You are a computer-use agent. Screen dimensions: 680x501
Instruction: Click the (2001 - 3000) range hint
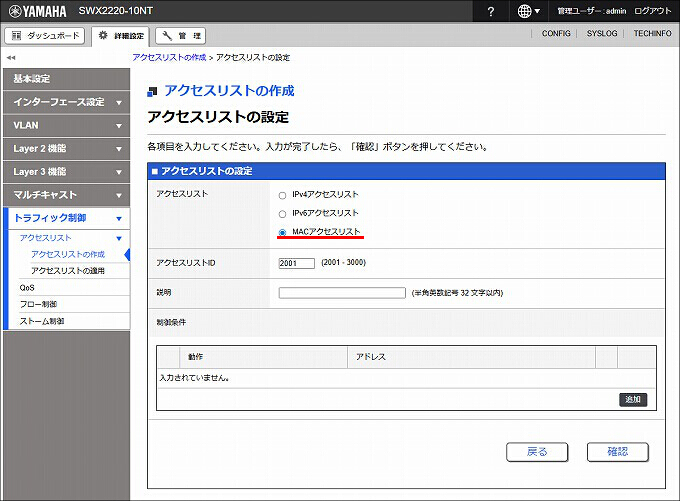tap(343, 262)
